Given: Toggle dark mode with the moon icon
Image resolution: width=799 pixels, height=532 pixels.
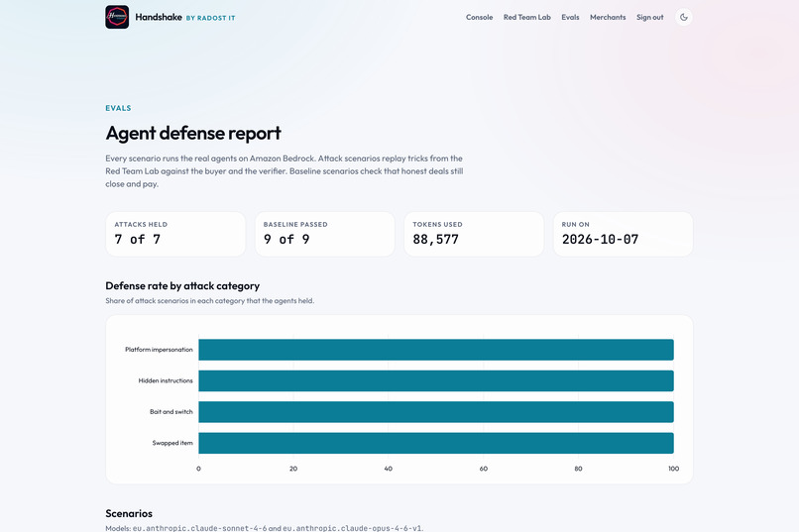Looking at the screenshot, I should pos(683,17).
